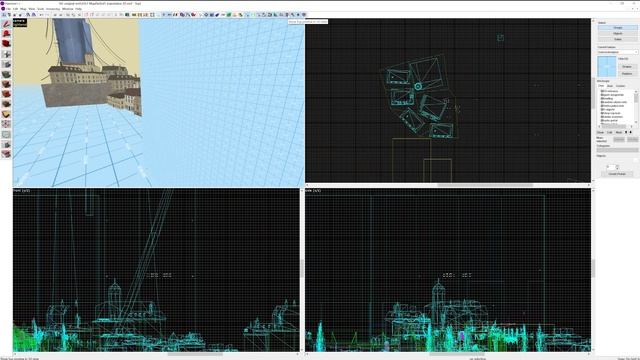The image size is (640, 360).
Task: Open the Help menu
Action: click(78, 9)
